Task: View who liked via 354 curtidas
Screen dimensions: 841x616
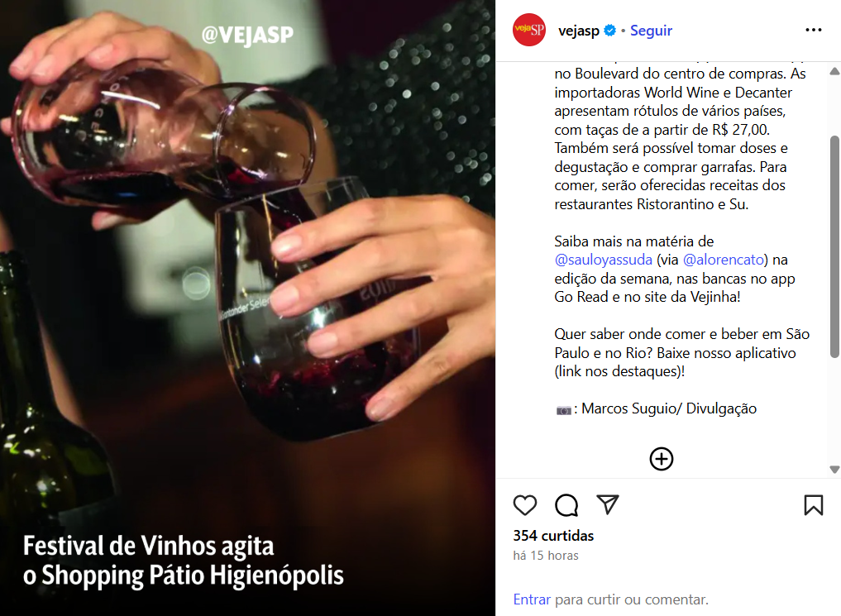Action: point(553,536)
